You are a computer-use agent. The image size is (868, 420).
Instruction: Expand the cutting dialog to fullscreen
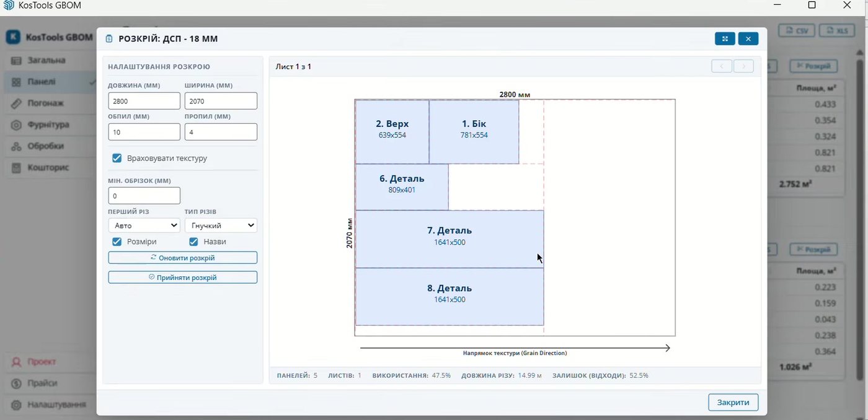pos(725,39)
